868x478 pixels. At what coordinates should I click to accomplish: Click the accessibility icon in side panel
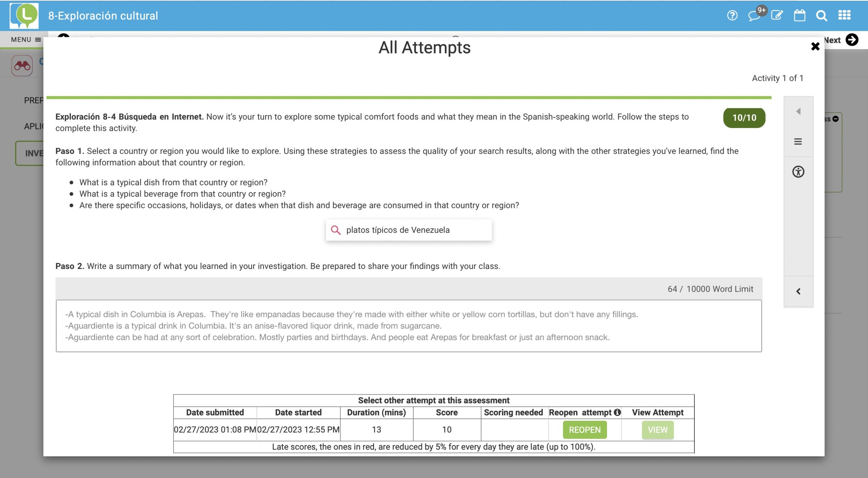798,172
